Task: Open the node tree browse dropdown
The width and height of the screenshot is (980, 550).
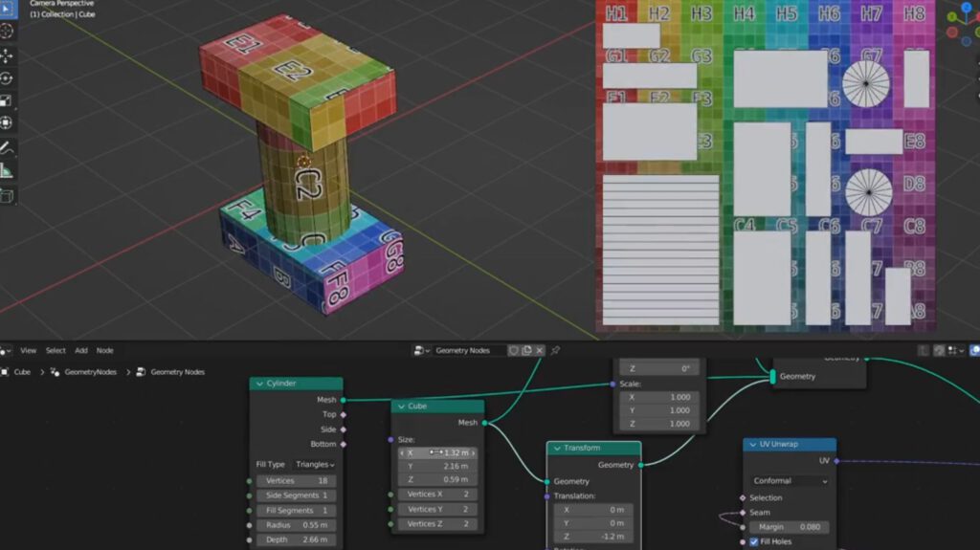Action: [x=422, y=351]
